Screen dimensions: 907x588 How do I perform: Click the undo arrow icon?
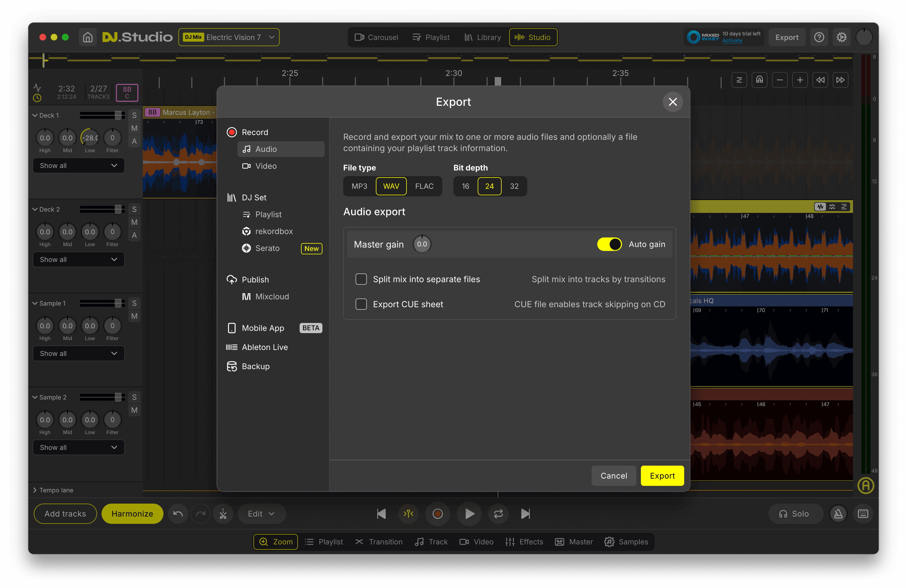pos(178,514)
